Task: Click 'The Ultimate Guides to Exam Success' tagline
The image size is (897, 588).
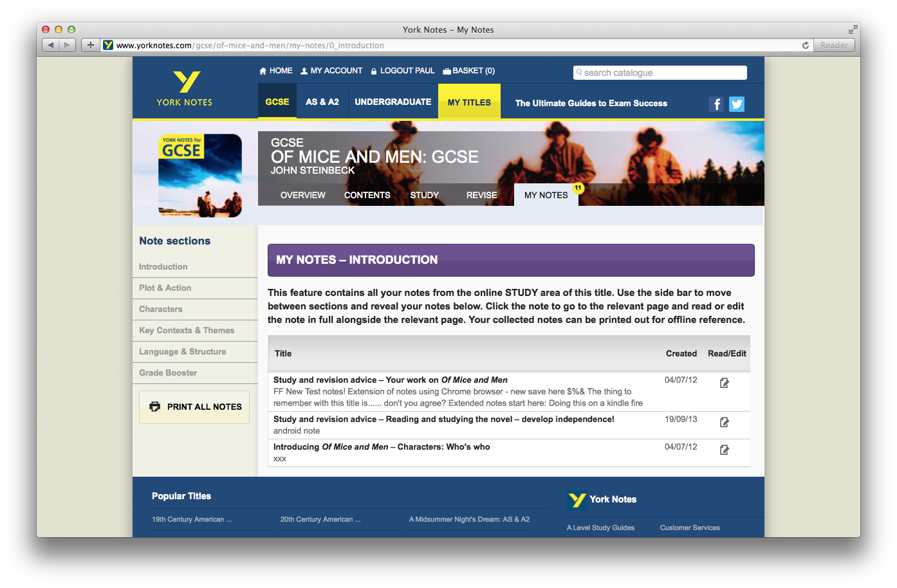Action: 591,104
